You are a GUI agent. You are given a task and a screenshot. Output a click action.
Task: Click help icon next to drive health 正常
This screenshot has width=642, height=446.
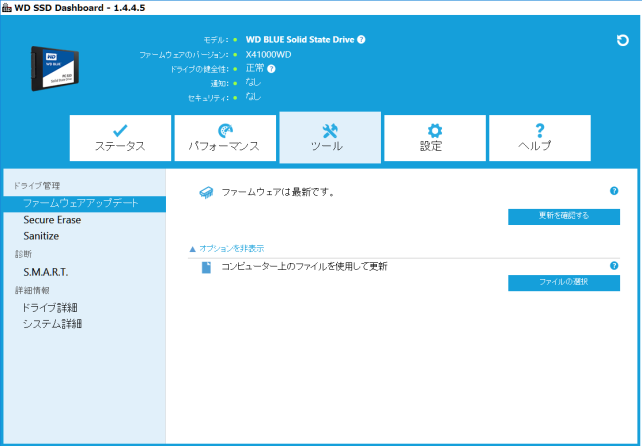[271, 69]
